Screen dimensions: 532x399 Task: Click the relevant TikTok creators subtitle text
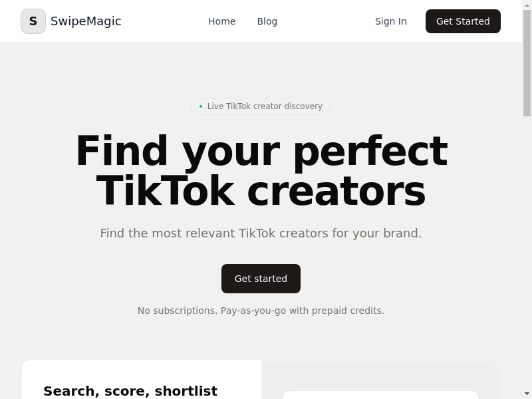[261, 233]
